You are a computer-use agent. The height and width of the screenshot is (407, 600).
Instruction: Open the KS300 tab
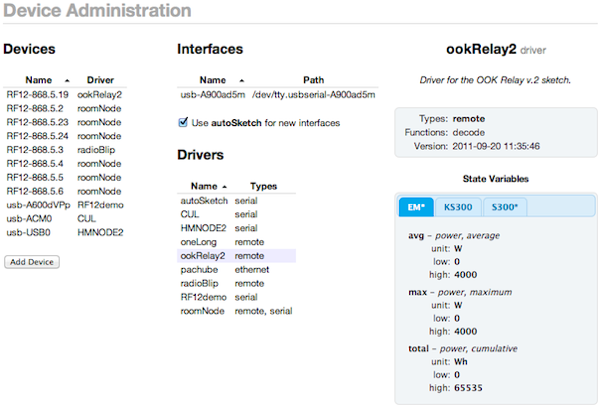pos(458,207)
